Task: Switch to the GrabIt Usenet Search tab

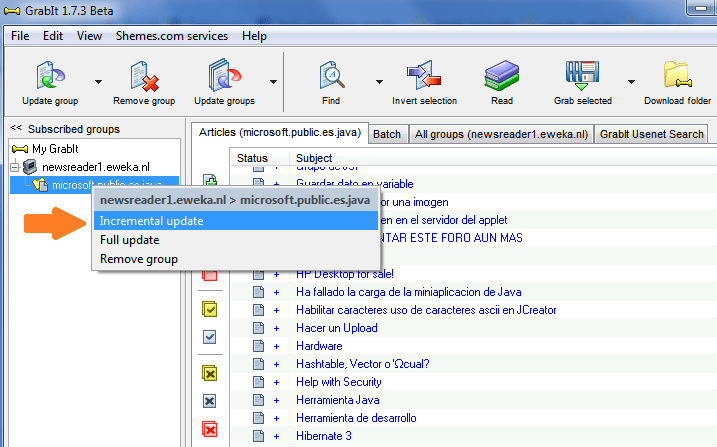Action: [651, 134]
